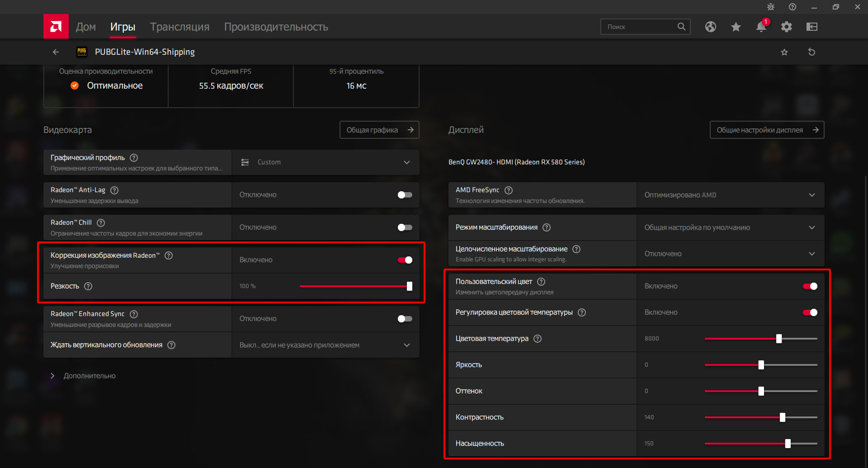Switch to the Дом tab
Viewport: 868px width, 468px height.
86,27
